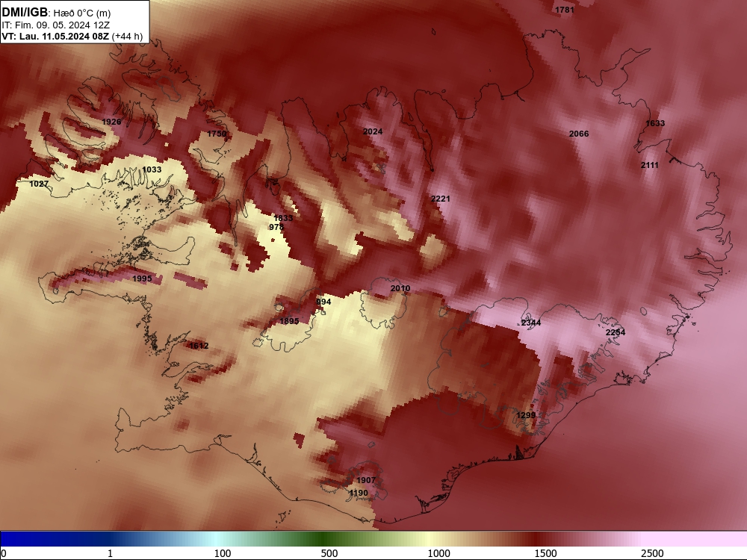Click the 2254 height value
Viewport: 747px width, 560px height.
pos(616,332)
